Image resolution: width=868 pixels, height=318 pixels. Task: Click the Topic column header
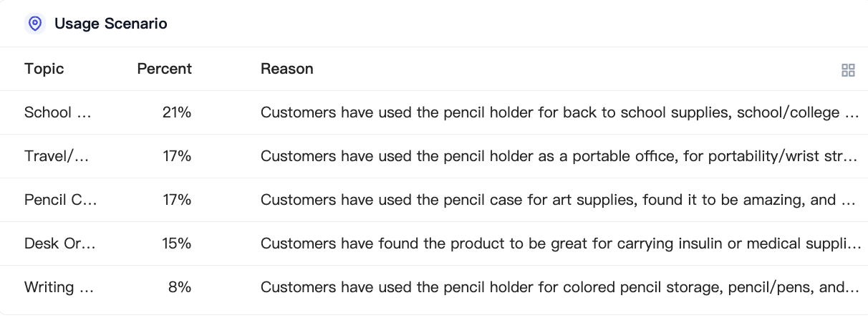(x=44, y=69)
